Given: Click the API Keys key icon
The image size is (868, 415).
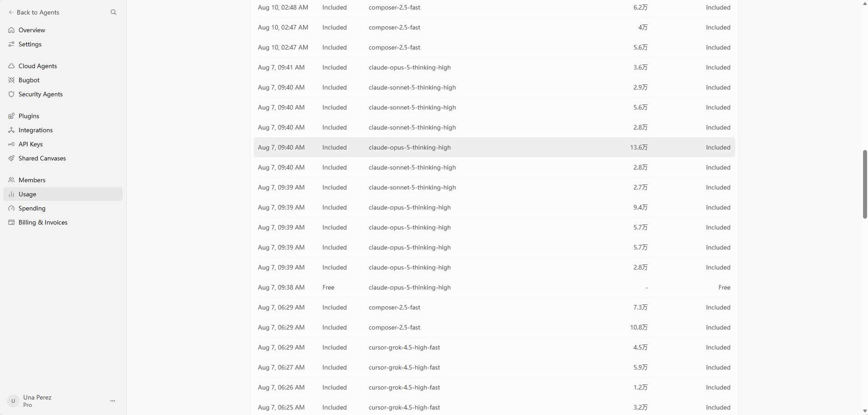Looking at the screenshot, I should tap(11, 144).
